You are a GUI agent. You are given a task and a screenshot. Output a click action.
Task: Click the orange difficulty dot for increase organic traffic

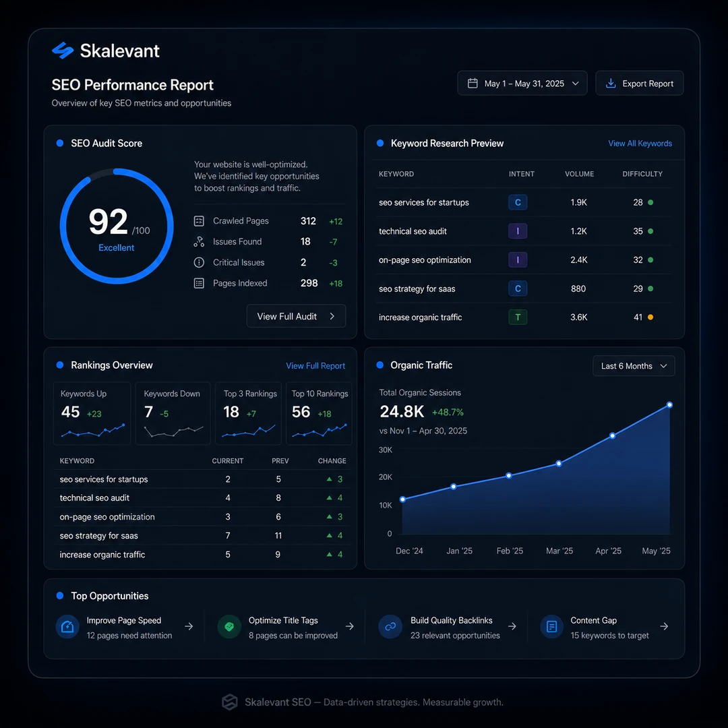pos(650,317)
